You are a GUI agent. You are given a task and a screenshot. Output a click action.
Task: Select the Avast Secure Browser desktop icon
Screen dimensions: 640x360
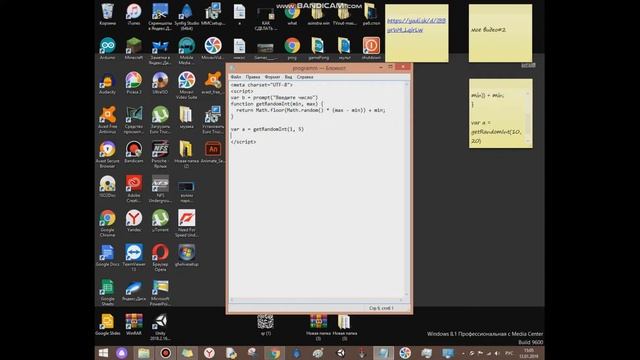click(107, 154)
